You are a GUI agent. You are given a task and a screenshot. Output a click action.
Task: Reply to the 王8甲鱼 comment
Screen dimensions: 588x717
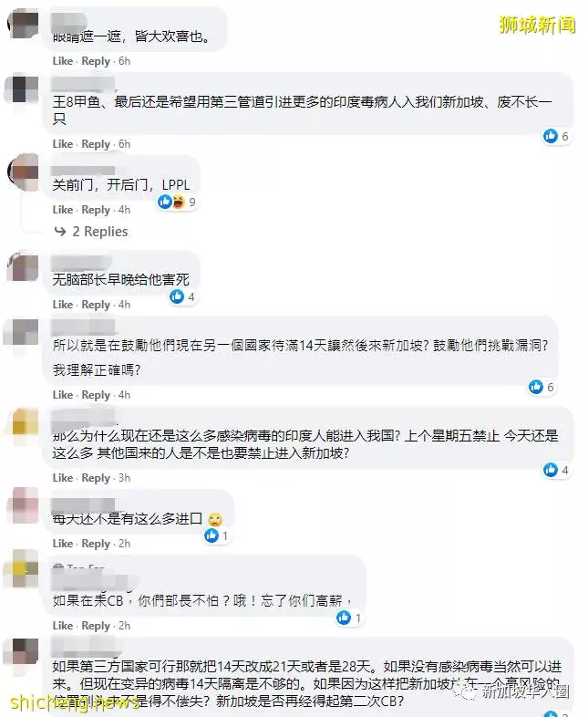96,144
